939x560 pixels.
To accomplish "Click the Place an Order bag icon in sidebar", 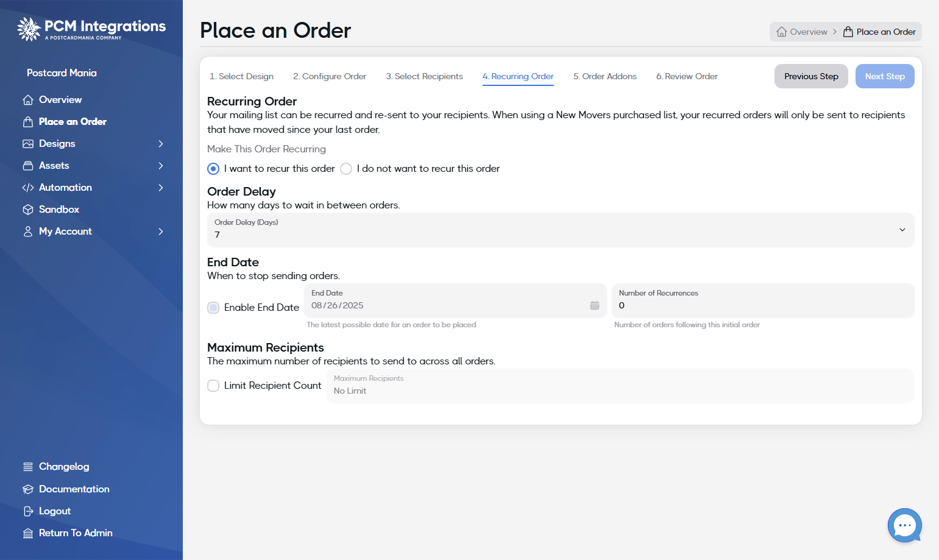I will coord(28,122).
